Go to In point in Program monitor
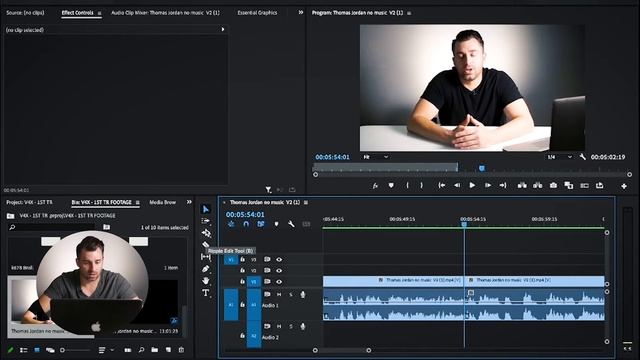The width and height of the screenshot is (640, 360). pos(442,185)
